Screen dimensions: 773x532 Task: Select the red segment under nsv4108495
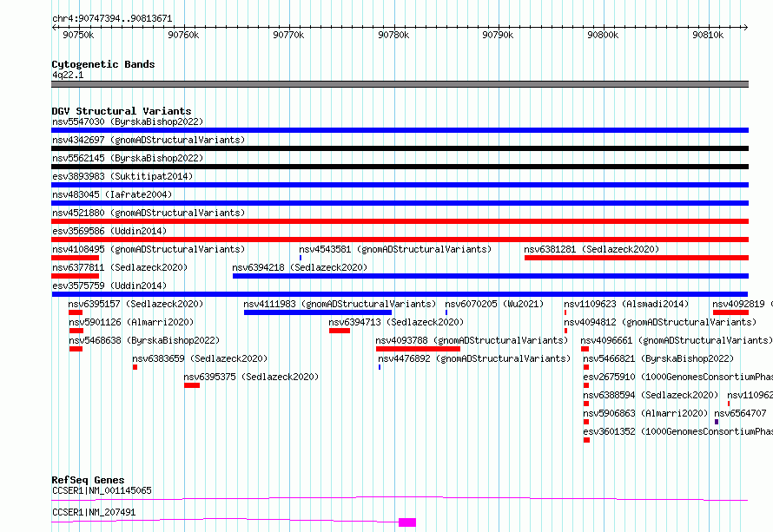pos(75,258)
